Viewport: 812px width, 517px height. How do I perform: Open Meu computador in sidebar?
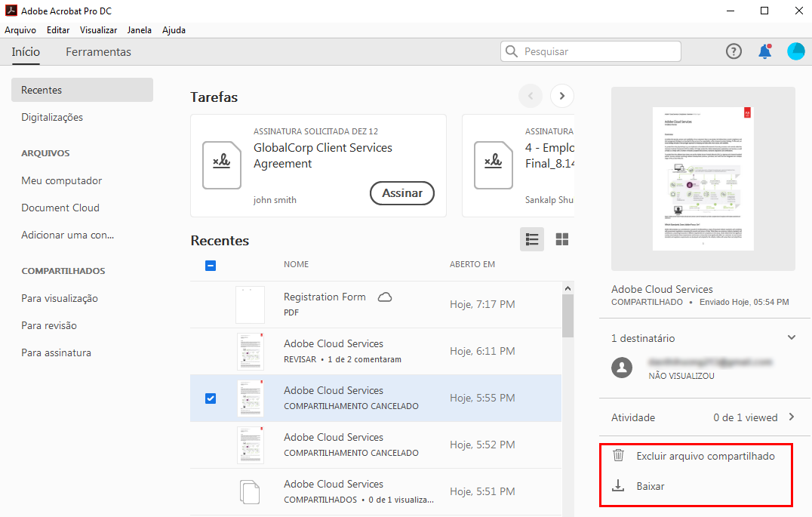click(x=62, y=181)
